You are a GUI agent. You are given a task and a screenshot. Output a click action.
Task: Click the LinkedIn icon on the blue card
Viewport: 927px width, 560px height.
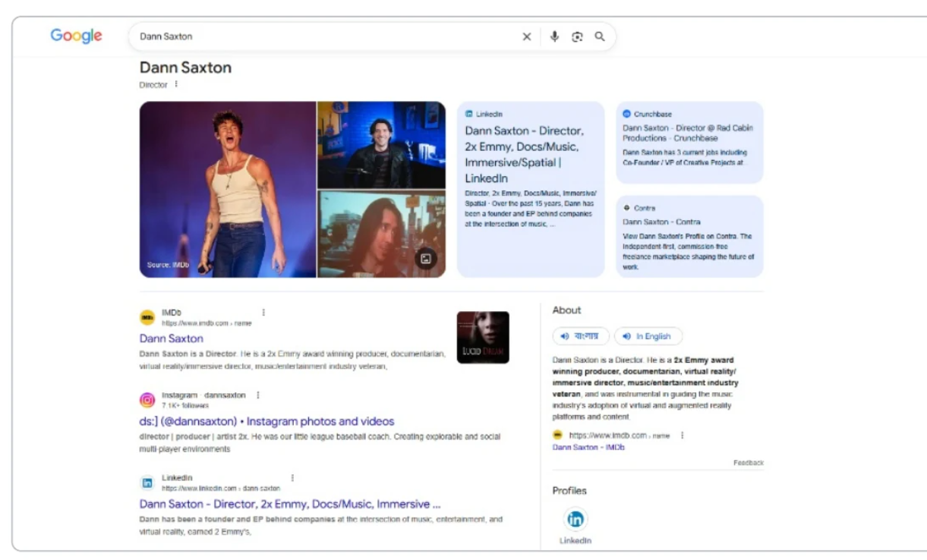pyautogui.click(x=469, y=114)
